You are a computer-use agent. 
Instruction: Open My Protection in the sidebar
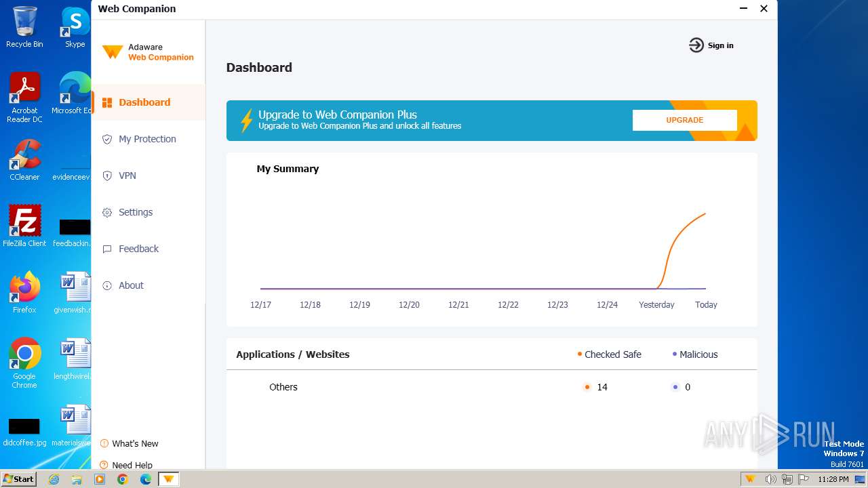(x=149, y=139)
